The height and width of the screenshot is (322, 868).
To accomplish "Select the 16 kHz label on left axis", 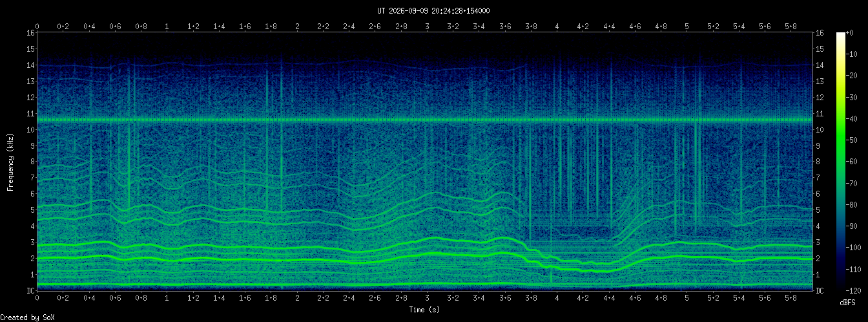I will click(30, 32).
